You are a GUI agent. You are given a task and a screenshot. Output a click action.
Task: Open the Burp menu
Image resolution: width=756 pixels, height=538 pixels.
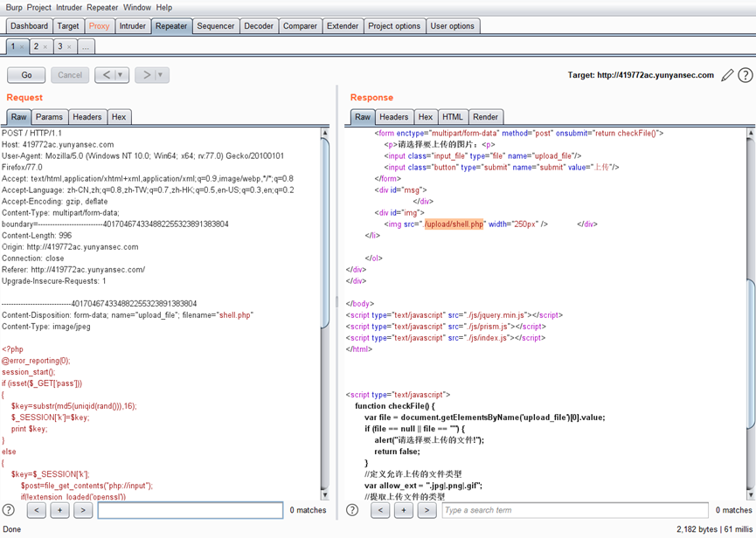(14, 7)
